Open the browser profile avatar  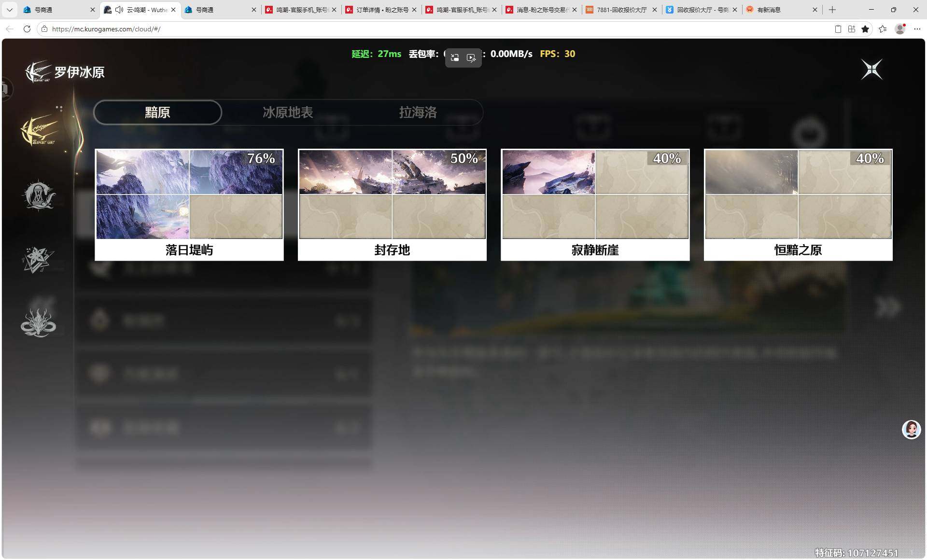pos(900,29)
